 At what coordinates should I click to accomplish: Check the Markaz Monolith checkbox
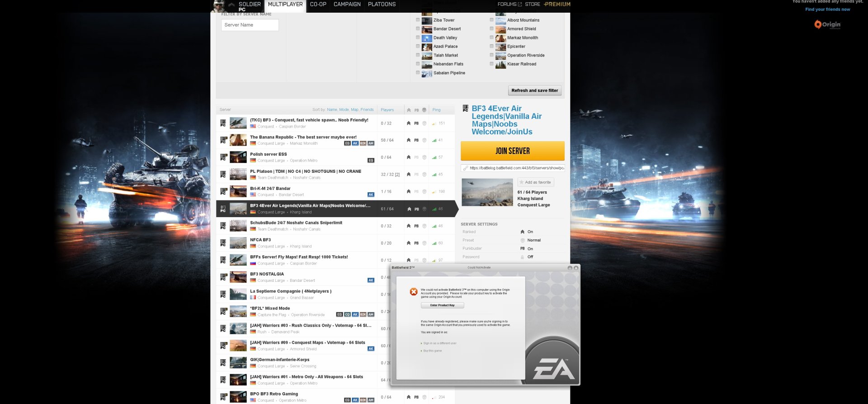click(x=491, y=38)
